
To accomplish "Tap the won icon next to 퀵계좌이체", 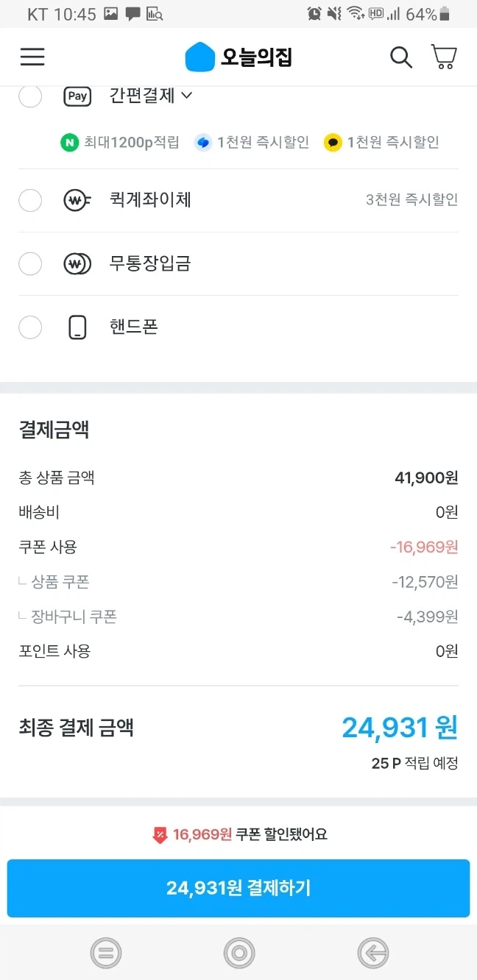I will click(x=77, y=200).
